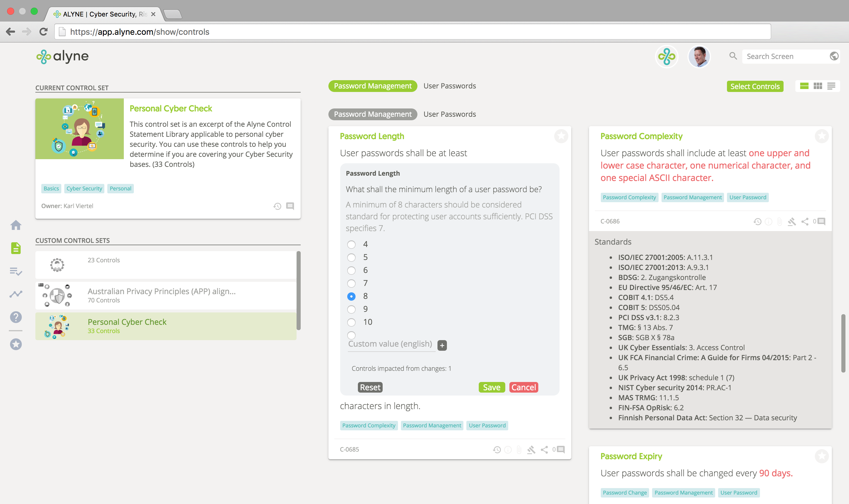Open the checklist icon in left sidebar
The height and width of the screenshot is (504, 849).
pyautogui.click(x=16, y=271)
